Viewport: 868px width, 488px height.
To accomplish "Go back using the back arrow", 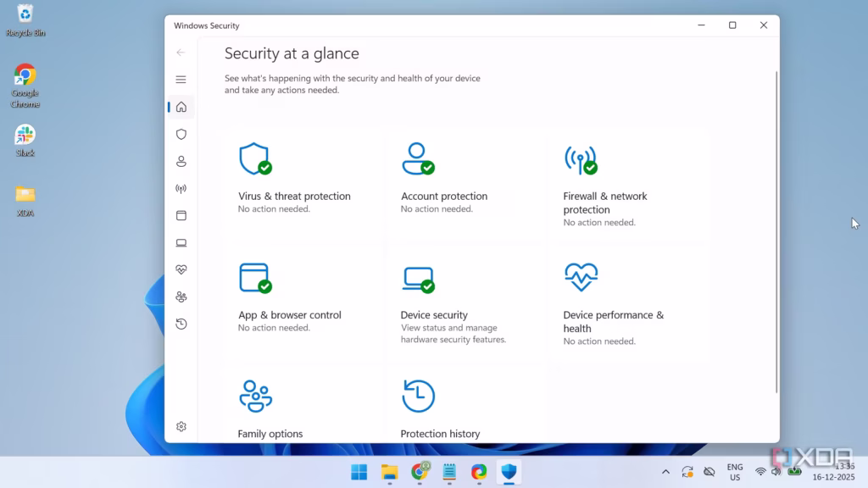I will [181, 53].
